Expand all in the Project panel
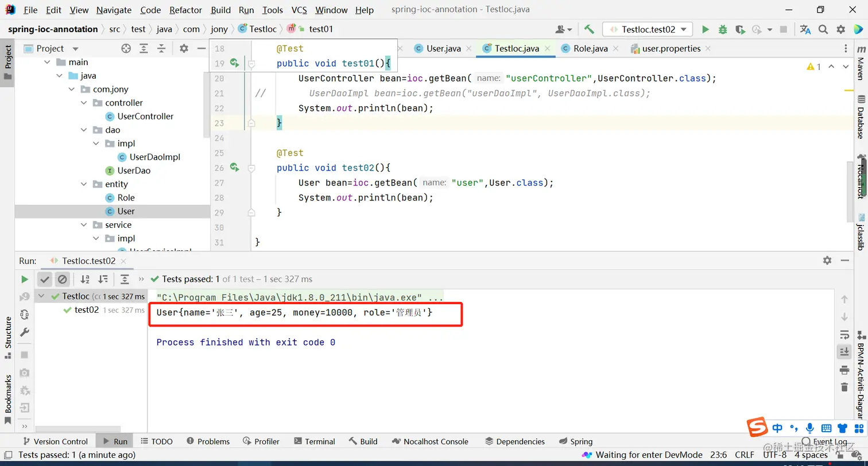Viewport: 868px width, 466px height. pos(144,49)
